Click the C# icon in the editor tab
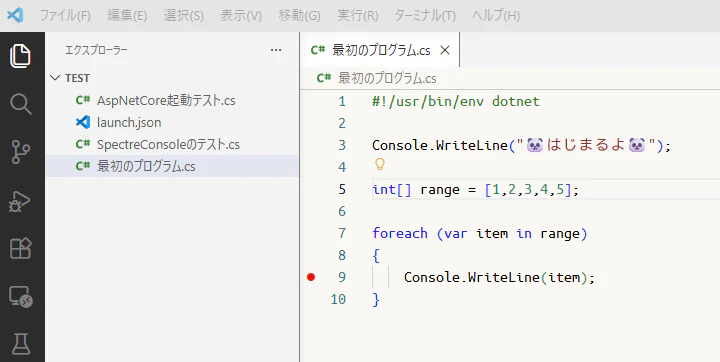 318,50
